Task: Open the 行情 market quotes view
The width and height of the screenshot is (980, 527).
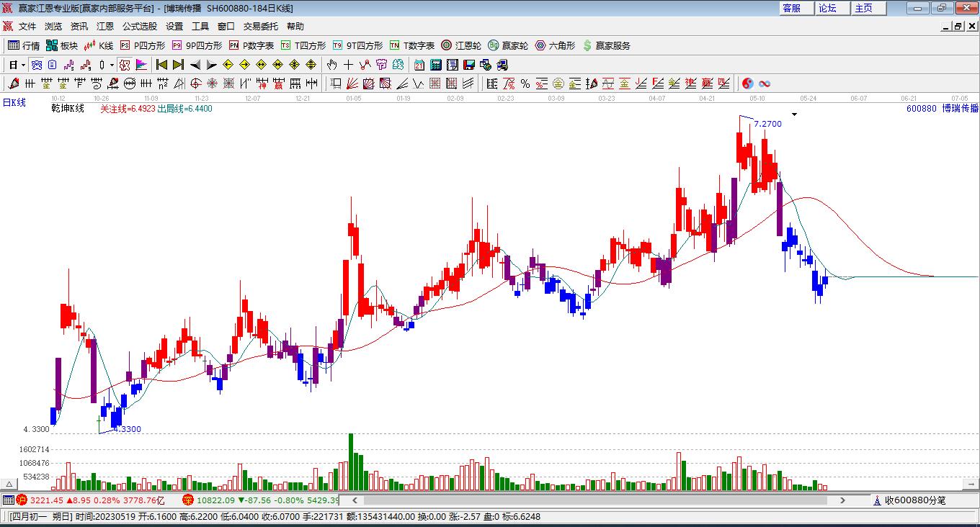Action: (x=24, y=45)
